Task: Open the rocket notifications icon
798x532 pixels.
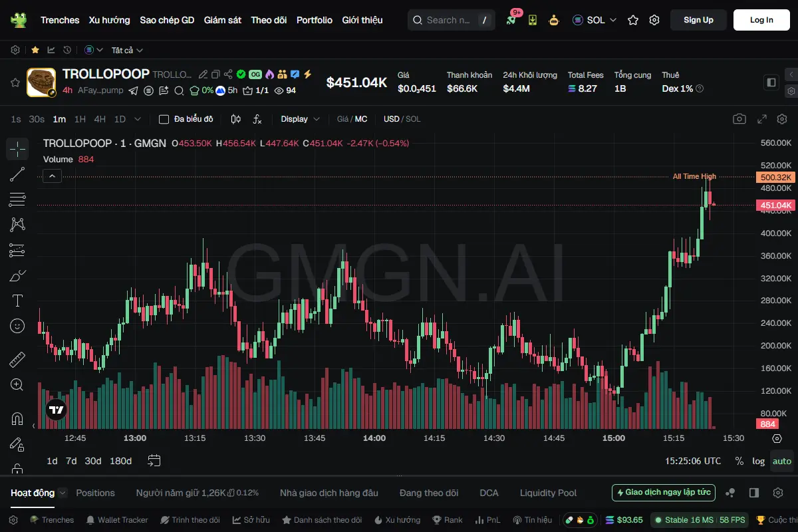Action: (x=511, y=20)
